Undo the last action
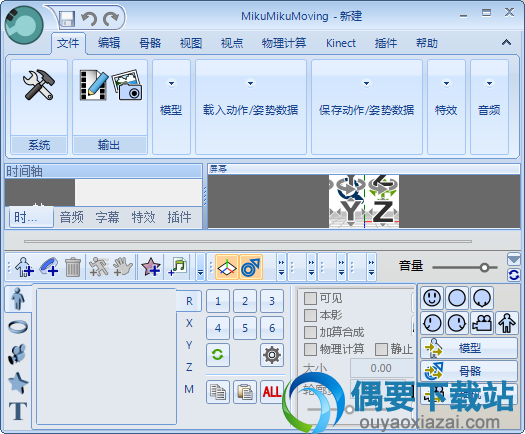525x434 pixels. 89,18
